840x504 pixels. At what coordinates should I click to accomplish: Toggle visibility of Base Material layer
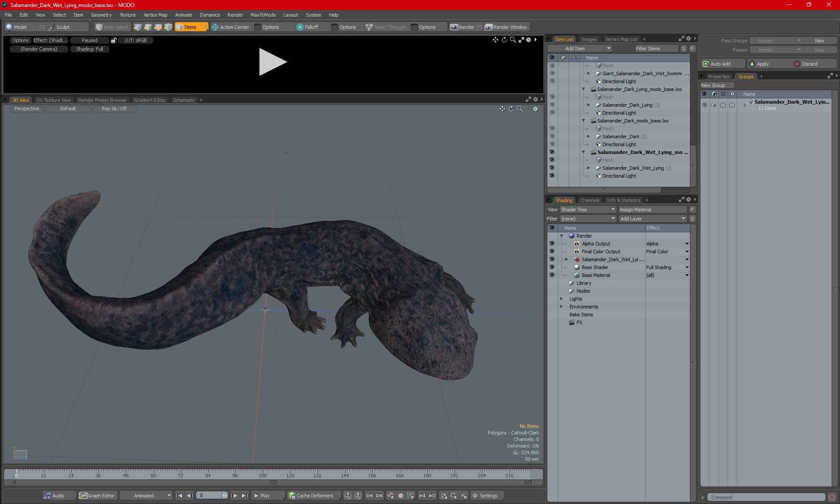552,275
